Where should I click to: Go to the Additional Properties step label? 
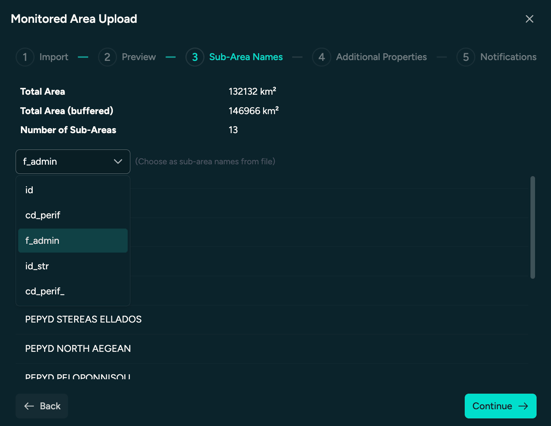click(x=381, y=57)
